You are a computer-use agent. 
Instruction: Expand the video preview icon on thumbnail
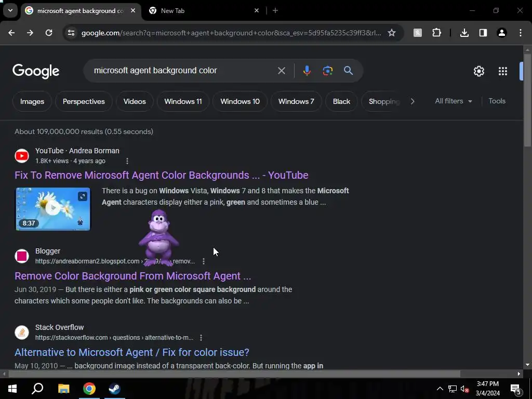click(83, 196)
